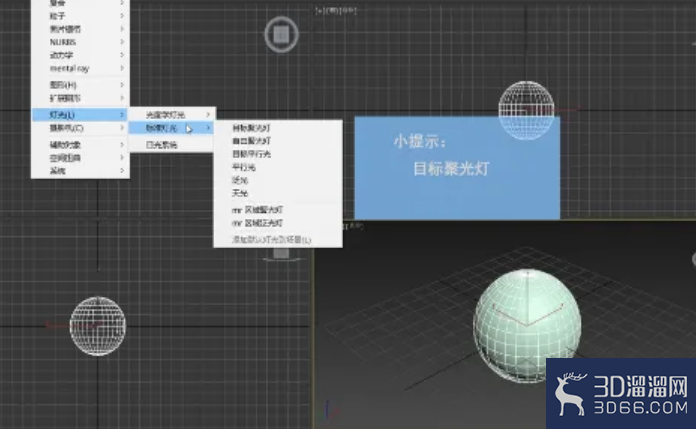Open the 系统 menu entry

pos(80,171)
